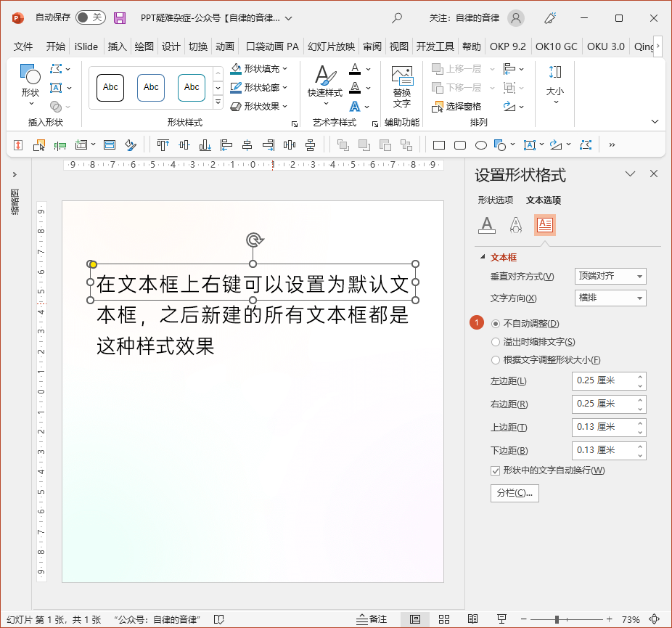Click the purple save icon

pos(120,18)
